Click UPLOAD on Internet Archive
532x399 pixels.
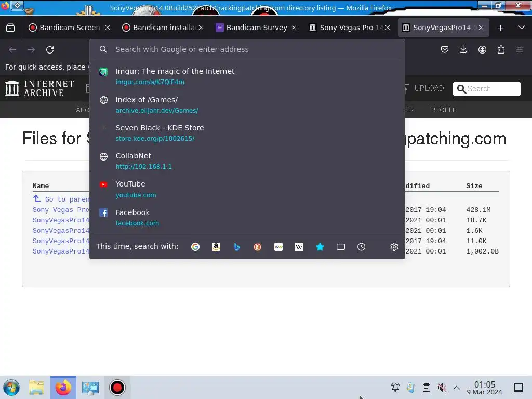click(x=424, y=88)
